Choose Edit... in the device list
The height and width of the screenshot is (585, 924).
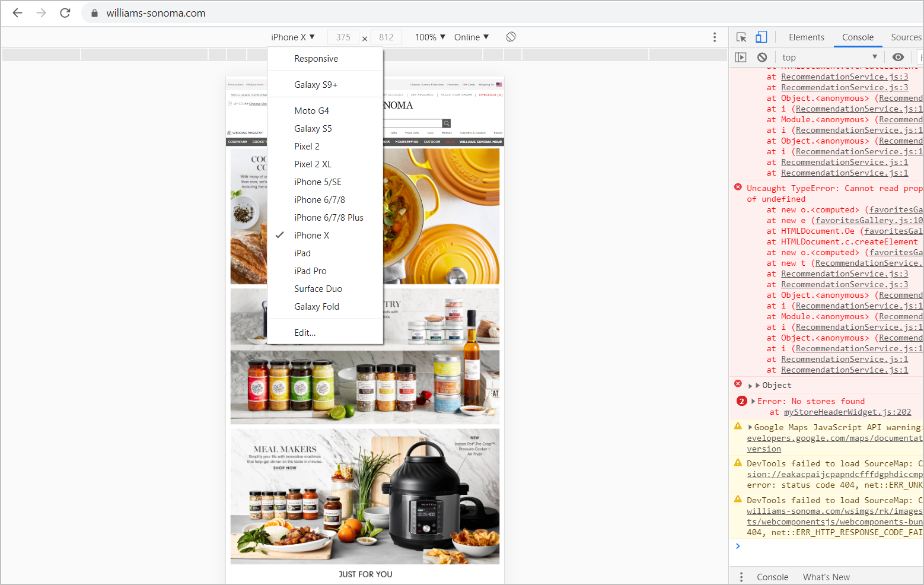[304, 332]
